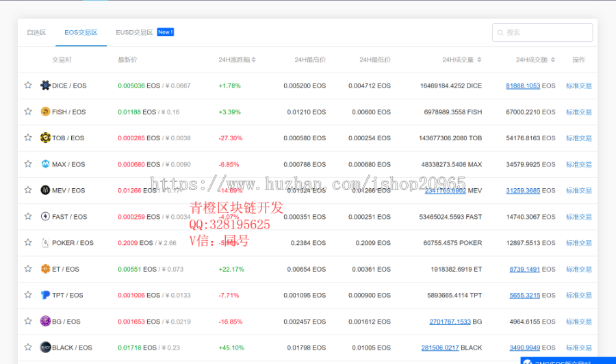Click the 24H最高价 column header

[310, 60]
